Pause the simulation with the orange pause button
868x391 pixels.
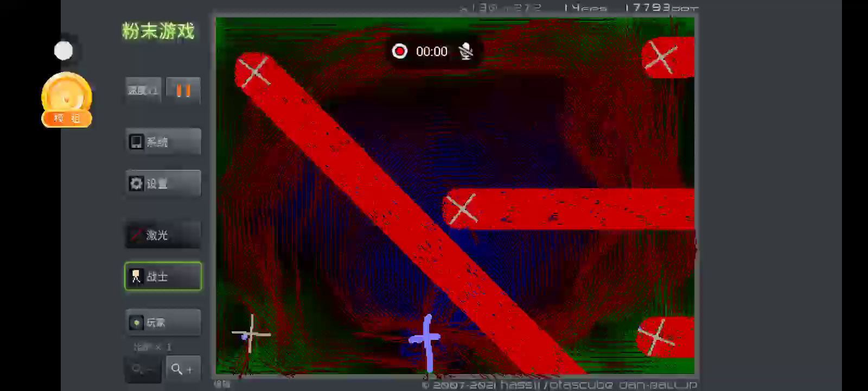point(183,90)
